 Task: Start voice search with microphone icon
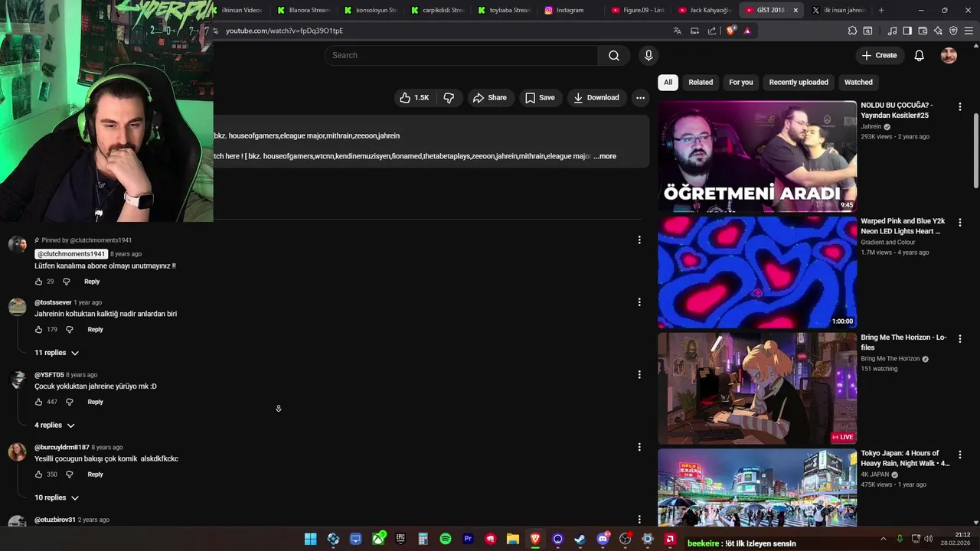point(648,55)
